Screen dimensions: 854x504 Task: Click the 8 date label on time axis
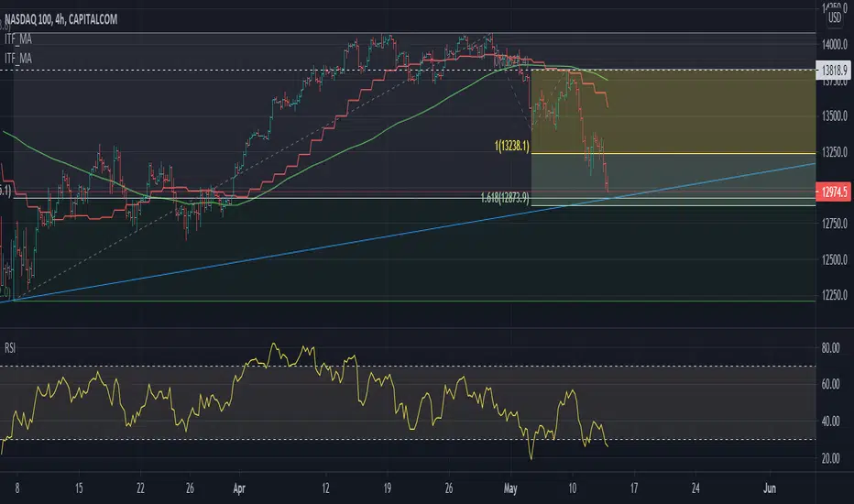[17, 488]
